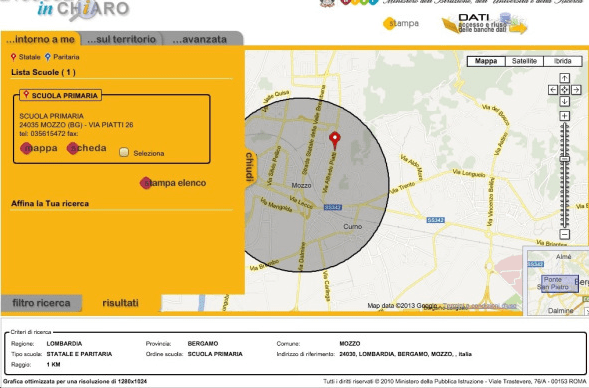This screenshot has height=388, width=589.
Task: Click the Mozzo label on the map
Action: coord(301,185)
